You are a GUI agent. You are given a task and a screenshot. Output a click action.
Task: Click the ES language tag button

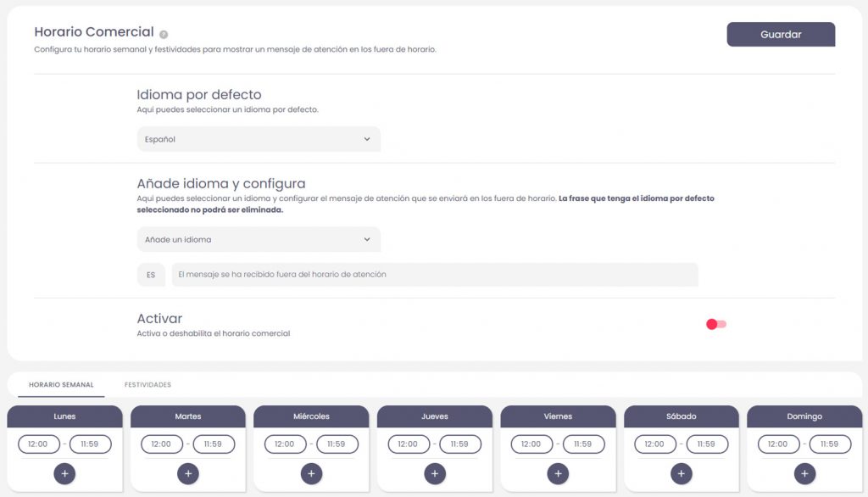pyautogui.click(x=151, y=275)
